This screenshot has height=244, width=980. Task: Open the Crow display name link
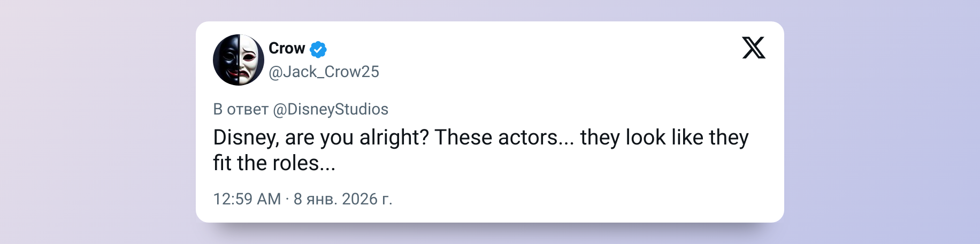click(287, 49)
